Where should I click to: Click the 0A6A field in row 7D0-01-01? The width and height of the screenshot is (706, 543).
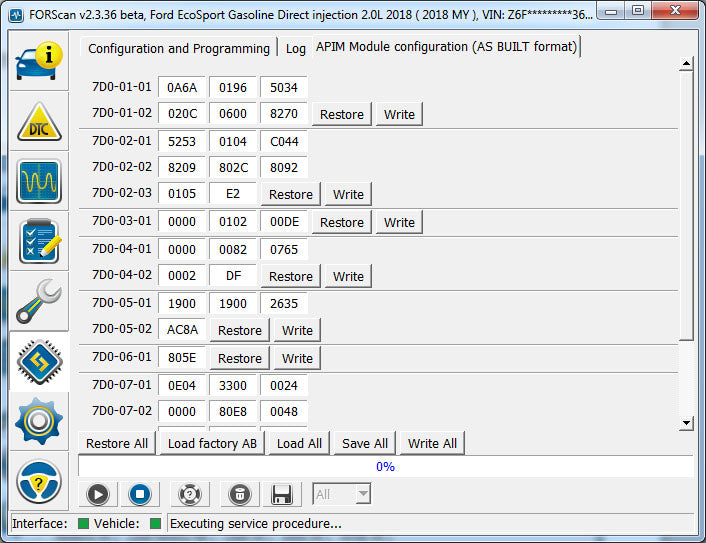[x=182, y=87]
